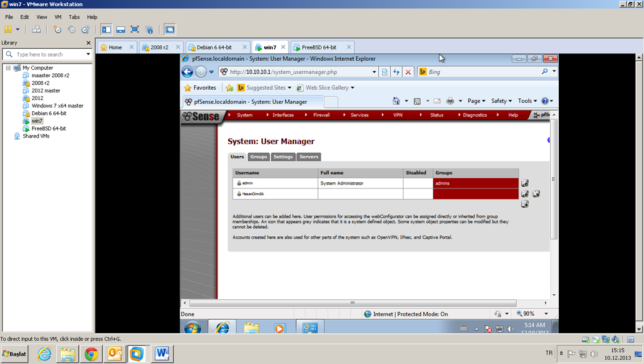Go back in Internet Explorer

click(x=187, y=72)
